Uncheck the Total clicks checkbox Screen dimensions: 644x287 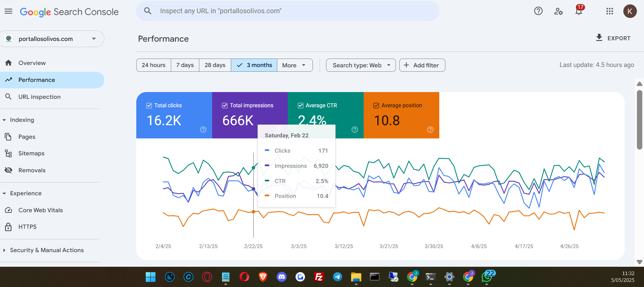(x=149, y=106)
